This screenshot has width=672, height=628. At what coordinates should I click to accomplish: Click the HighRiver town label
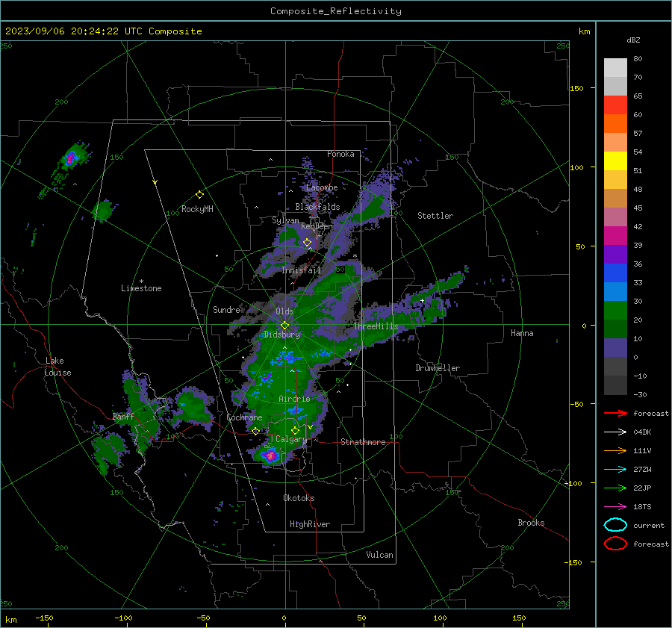click(310, 524)
